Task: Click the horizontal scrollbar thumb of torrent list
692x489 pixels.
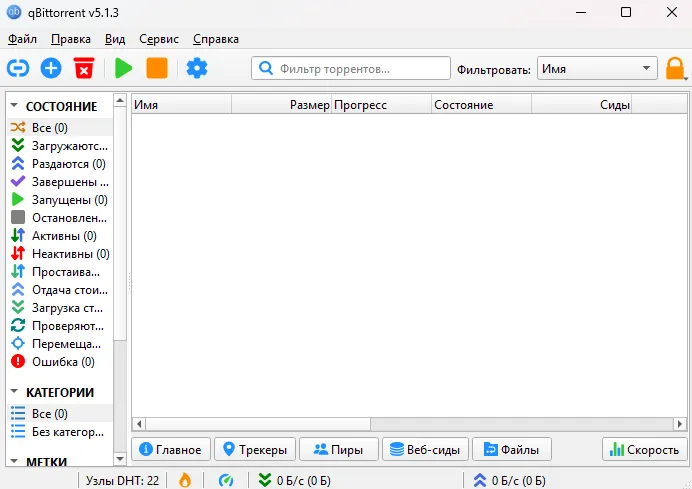Action: pyautogui.click(x=258, y=424)
